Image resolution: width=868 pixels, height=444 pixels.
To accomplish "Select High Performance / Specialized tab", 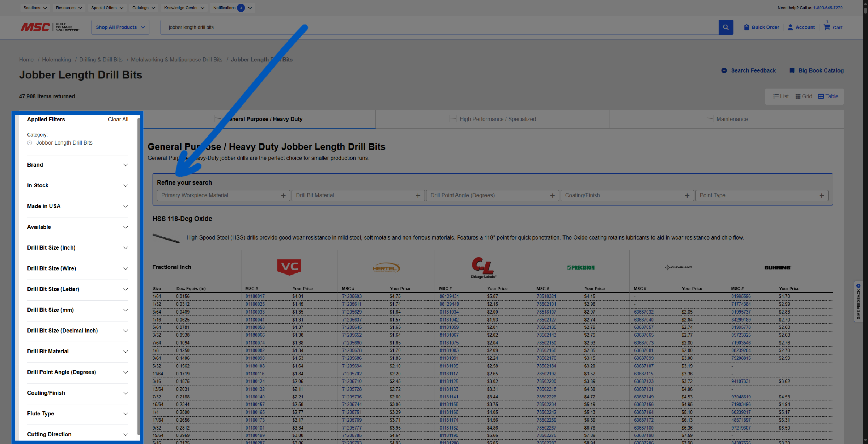I will coord(493,119).
